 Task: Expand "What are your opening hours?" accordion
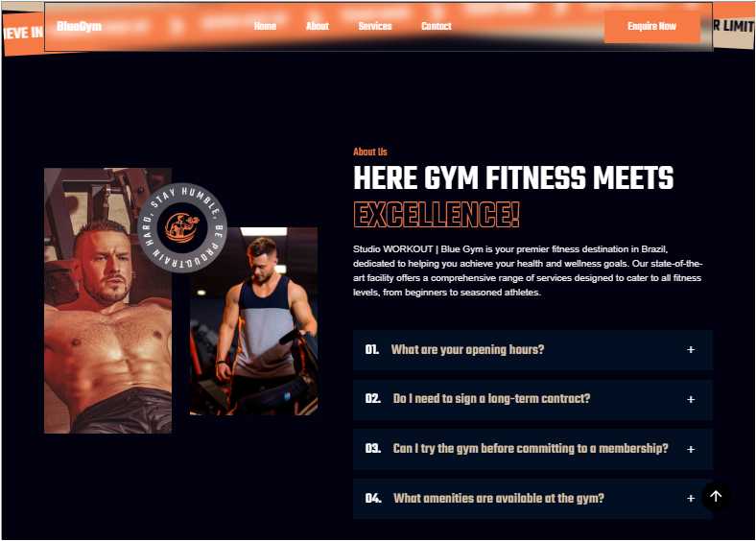point(532,350)
